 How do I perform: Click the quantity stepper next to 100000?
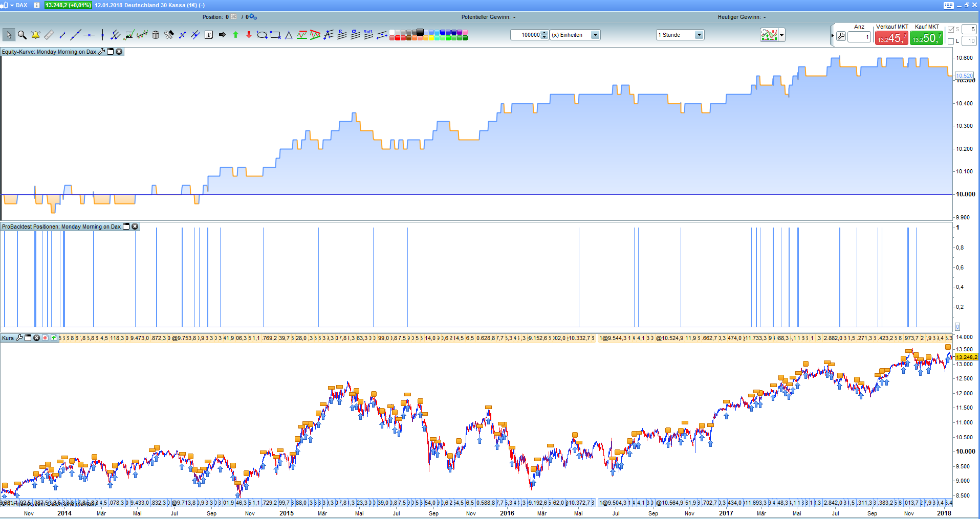(545, 35)
